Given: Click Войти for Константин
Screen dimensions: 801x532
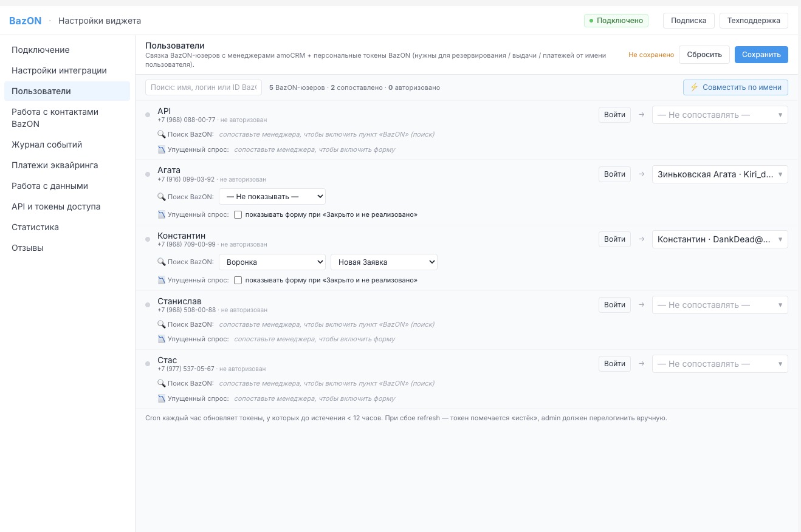Looking at the screenshot, I should [x=614, y=239].
